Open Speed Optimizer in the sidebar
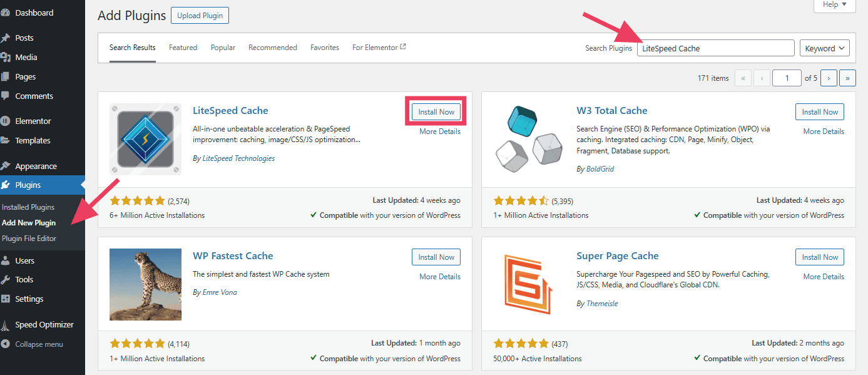The width and height of the screenshot is (868, 375). [44, 324]
